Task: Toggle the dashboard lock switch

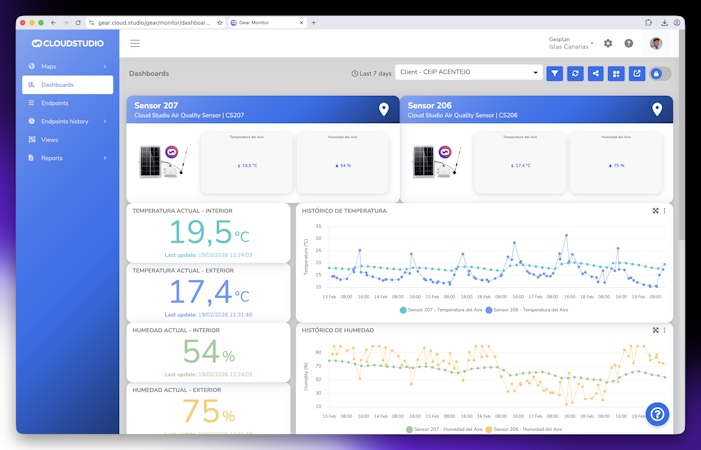Action: pos(660,74)
